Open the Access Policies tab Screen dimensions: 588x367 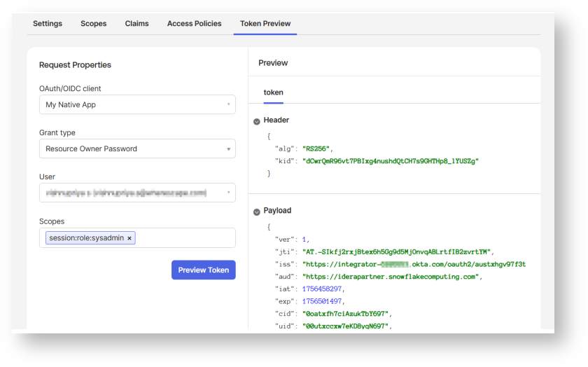(195, 23)
